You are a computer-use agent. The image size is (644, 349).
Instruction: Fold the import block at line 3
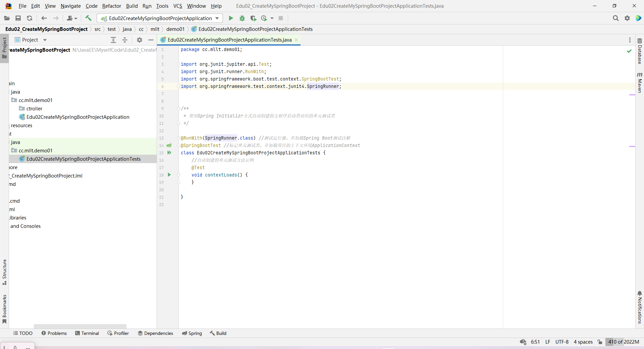[x=178, y=64]
